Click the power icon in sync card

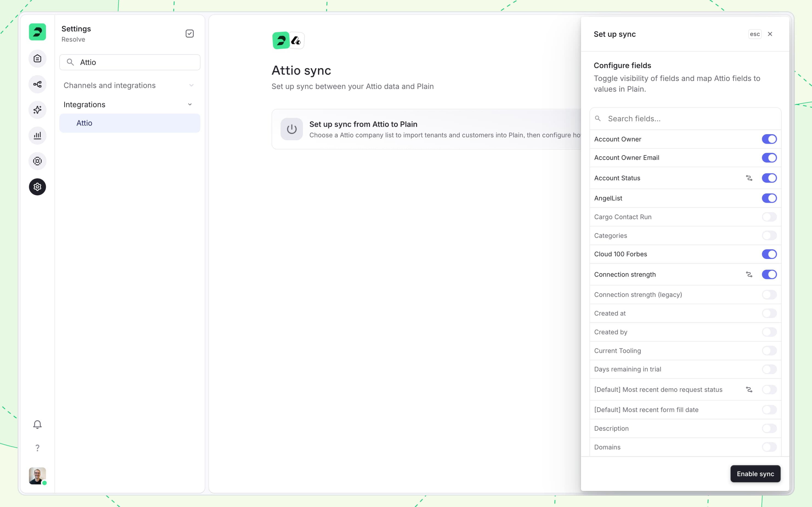(292, 129)
